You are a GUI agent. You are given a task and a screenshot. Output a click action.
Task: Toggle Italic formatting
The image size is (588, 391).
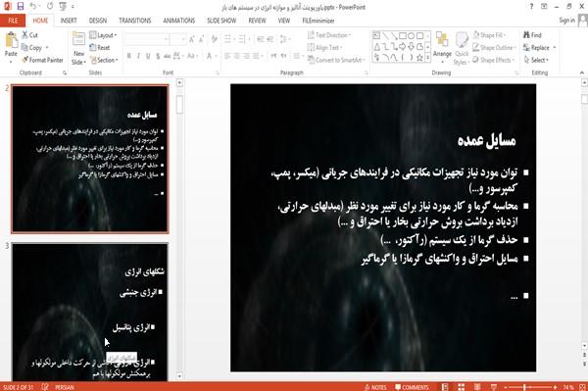(x=138, y=56)
